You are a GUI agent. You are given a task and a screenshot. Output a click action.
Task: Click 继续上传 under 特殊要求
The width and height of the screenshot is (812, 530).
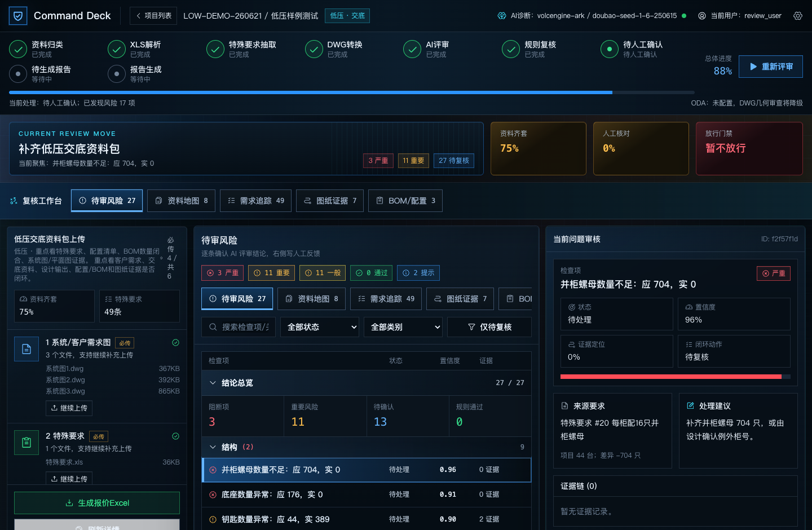click(69, 478)
